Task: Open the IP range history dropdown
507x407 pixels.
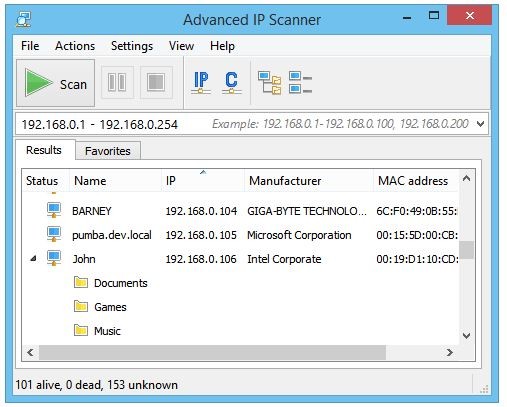Action: (480, 124)
